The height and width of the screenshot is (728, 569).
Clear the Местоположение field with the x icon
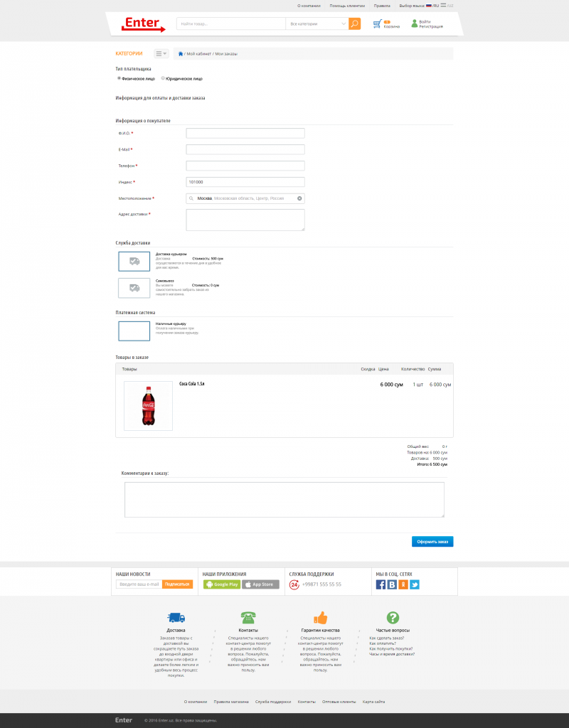coord(299,198)
